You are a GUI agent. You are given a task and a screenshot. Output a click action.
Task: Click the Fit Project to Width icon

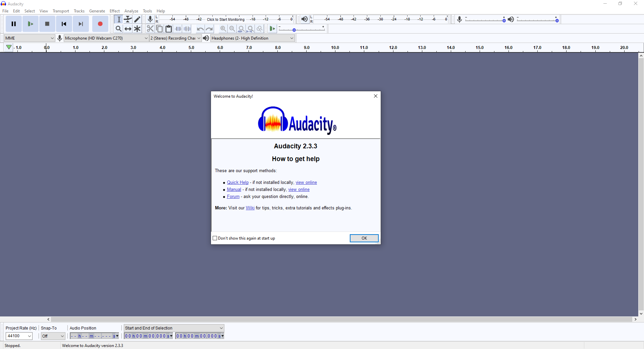(x=250, y=29)
